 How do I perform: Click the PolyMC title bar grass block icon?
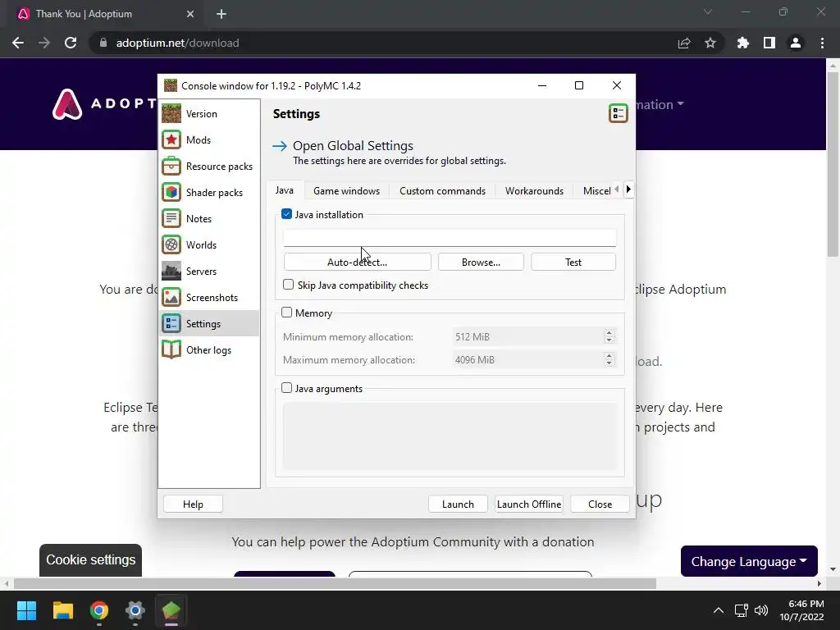pos(171,85)
